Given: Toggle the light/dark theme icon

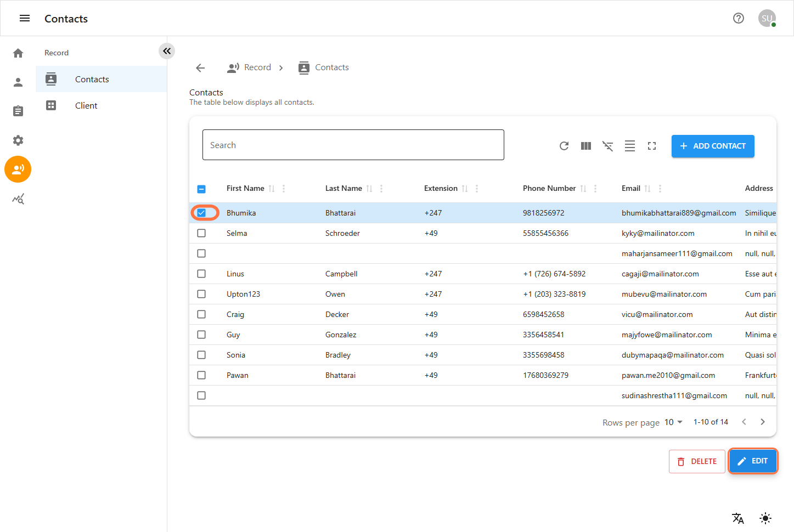Looking at the screenshot, I should click(765, 518).
